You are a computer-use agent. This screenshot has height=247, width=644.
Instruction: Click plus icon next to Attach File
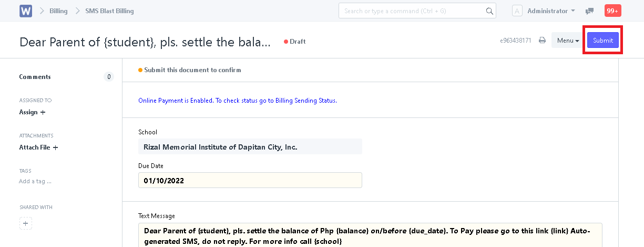click(x=55, y=147)
